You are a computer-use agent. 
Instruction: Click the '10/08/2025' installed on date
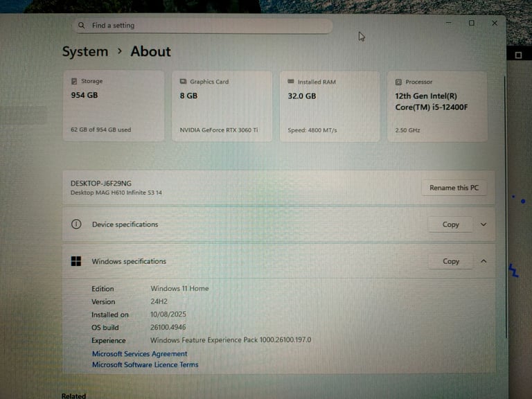(x=168, y=314)
